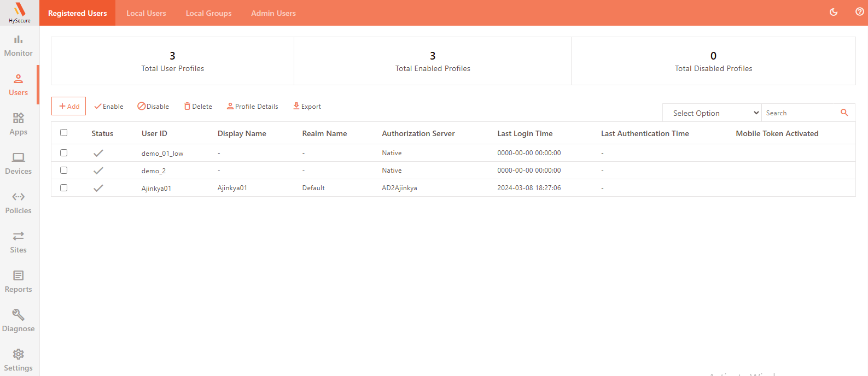Check the box for user demo_01_low
This screenshot has width=868, height=376.
pos(64,153)
